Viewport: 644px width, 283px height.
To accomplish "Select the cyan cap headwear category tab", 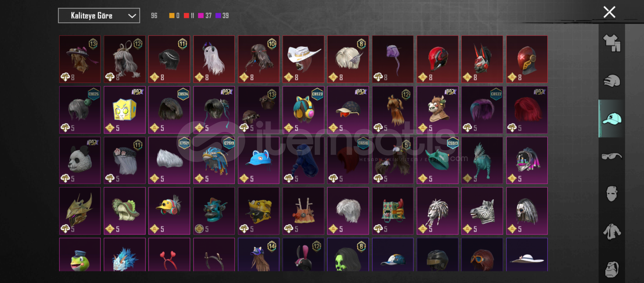I will click(612, 119).
